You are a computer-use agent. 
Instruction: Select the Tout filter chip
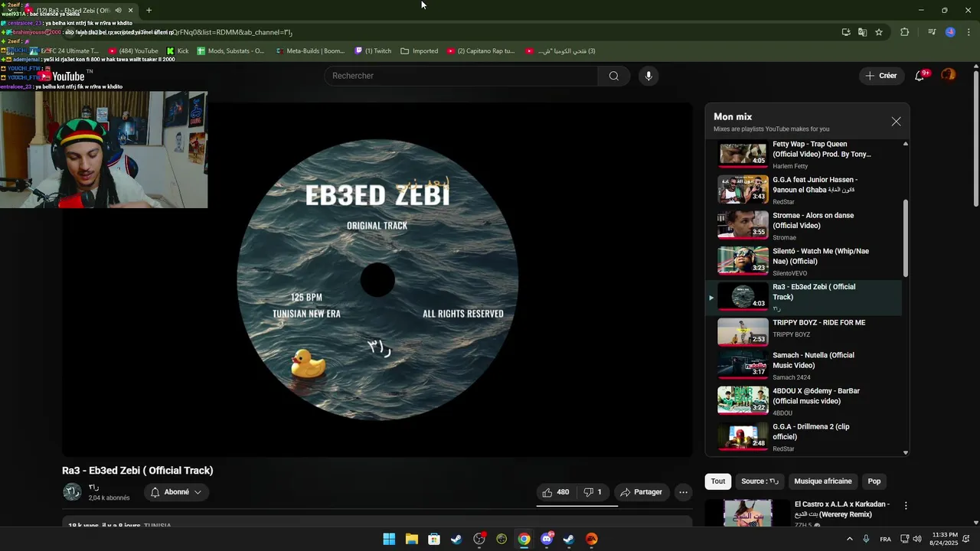[718, 481]
